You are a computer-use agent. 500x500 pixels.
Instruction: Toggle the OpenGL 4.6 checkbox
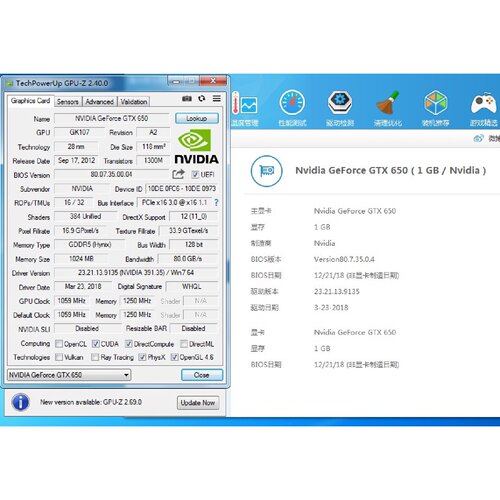pyautogui.click(x=174, y=357)
